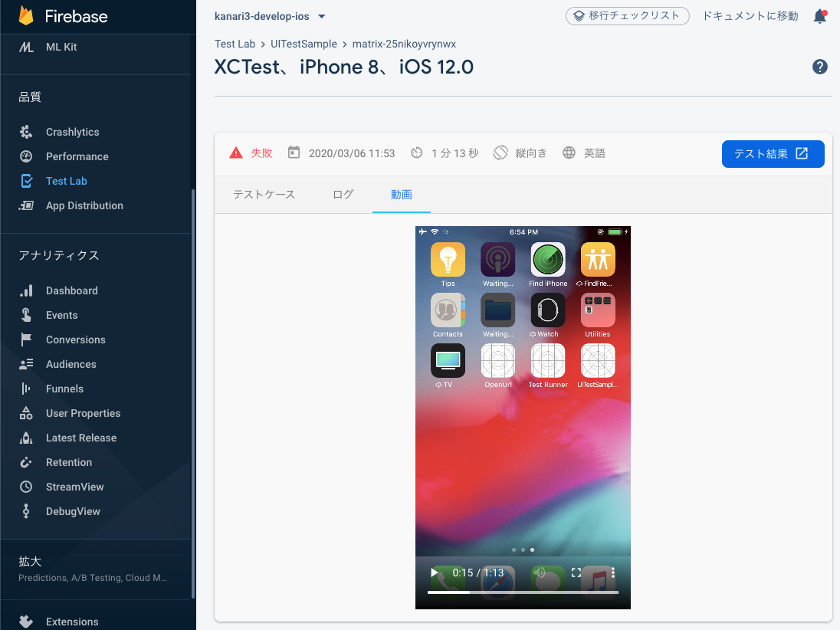Click matrix-25nikoyvrynwx breadcrumb

point(404,44)
